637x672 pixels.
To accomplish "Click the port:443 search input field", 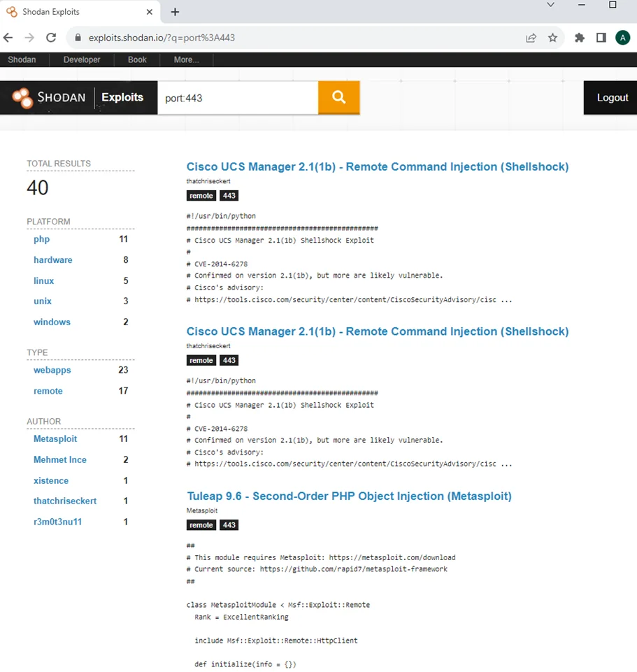I will tap(238, 97).
